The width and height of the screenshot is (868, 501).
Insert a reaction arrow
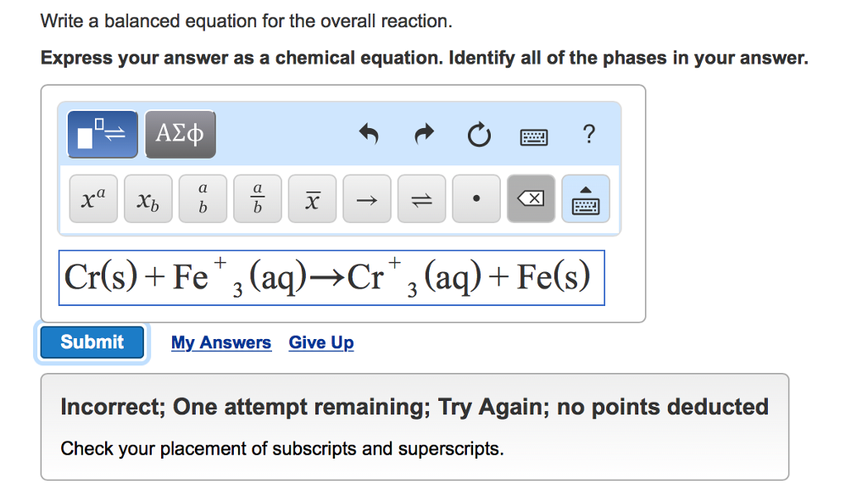[366, 198]
